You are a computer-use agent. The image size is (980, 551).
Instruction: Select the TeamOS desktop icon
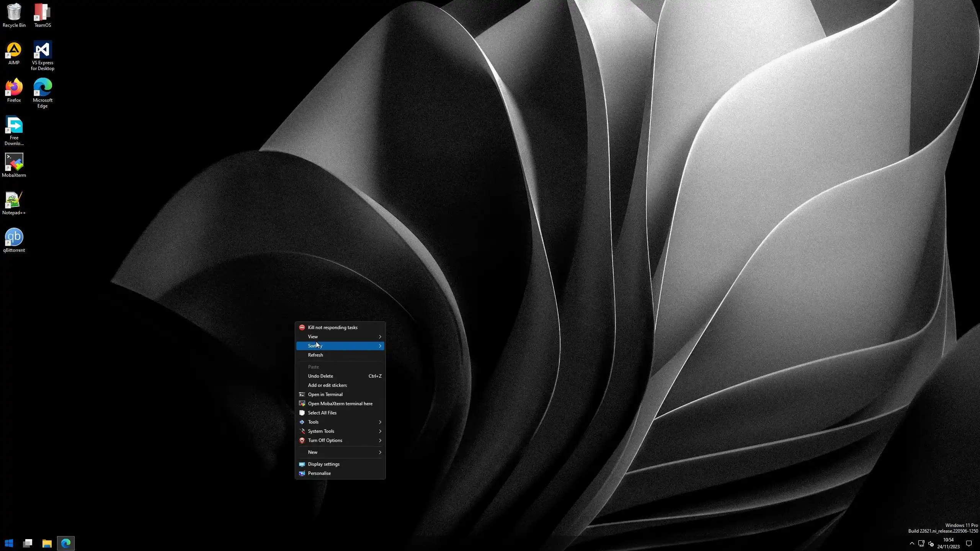(x=42, y=12)
